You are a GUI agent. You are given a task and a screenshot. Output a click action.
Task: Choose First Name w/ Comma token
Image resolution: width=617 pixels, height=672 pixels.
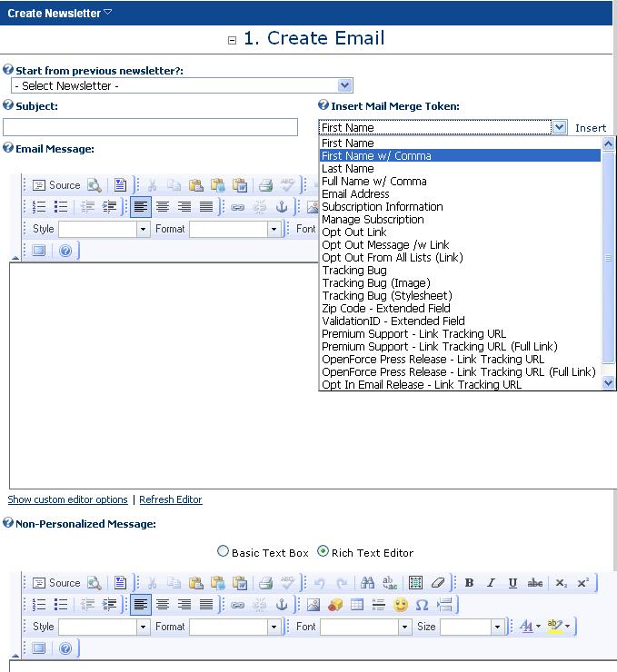coord(460,155)
